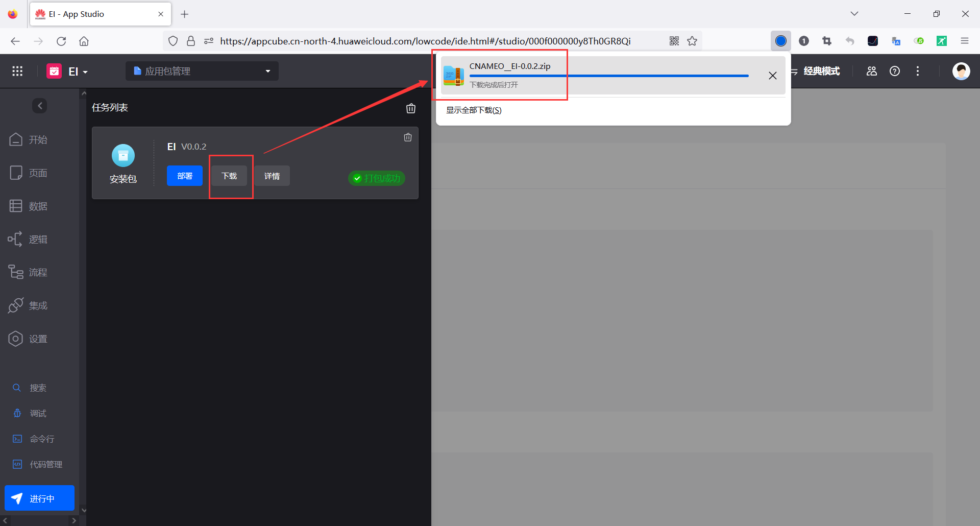Remove the zip entry from downloads list
The width and height of the screenshot is (980, 526).
tap(773, 76)
